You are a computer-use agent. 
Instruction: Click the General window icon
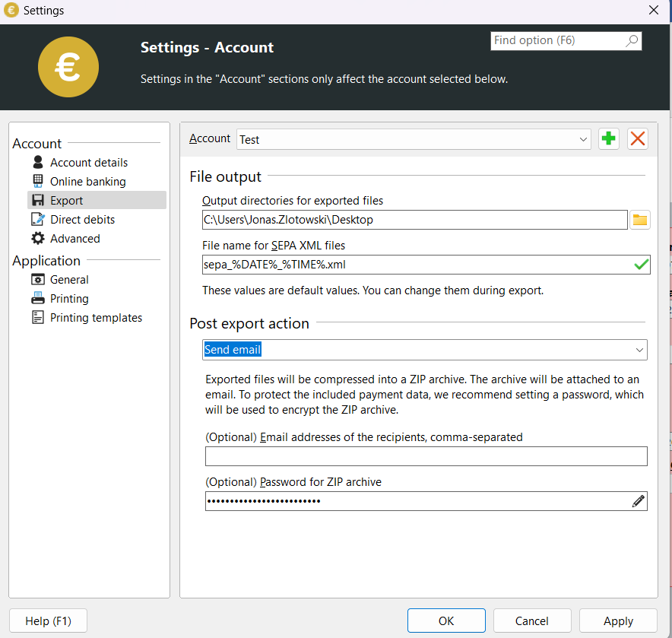click(x=38, y=280)
